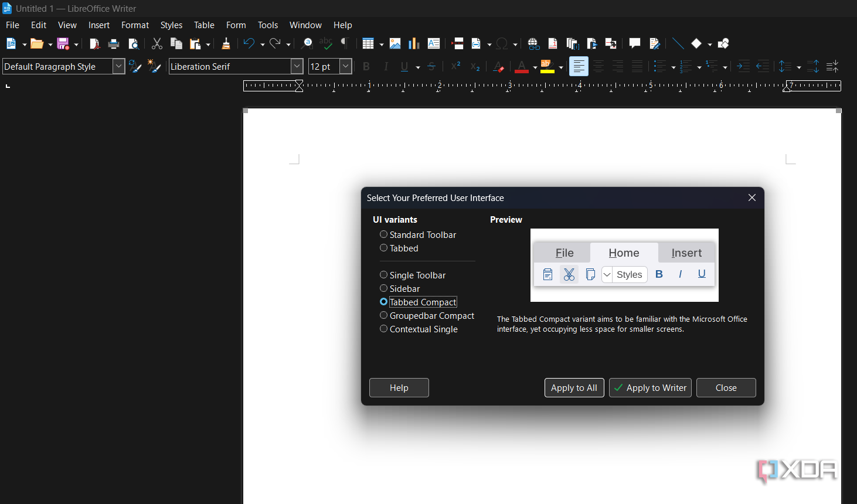Open the 12 pt font size dropdown
Image resolution: width=857 pixels, height=504 pixels.
click(346, 66)
